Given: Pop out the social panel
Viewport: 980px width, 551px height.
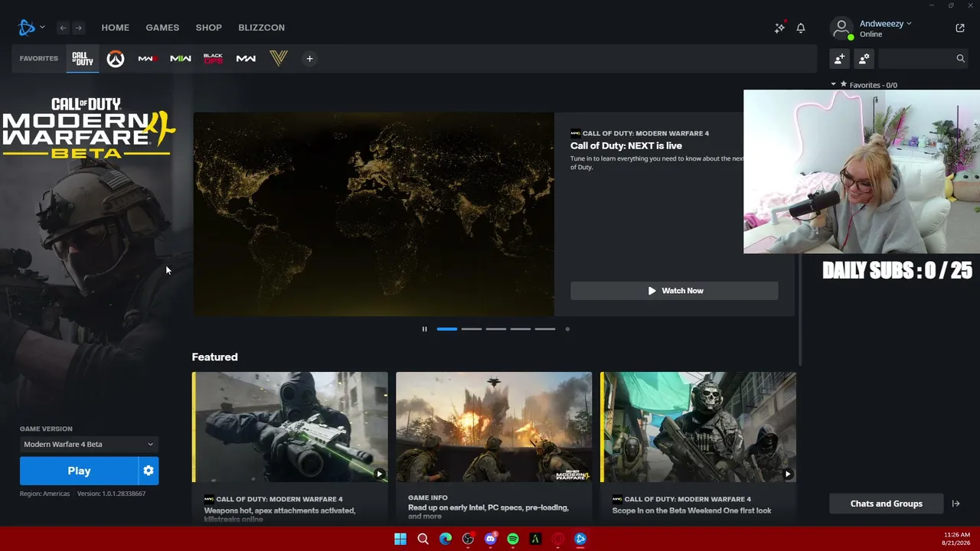Looking at the screenshot, I should [x=960, y=28].
